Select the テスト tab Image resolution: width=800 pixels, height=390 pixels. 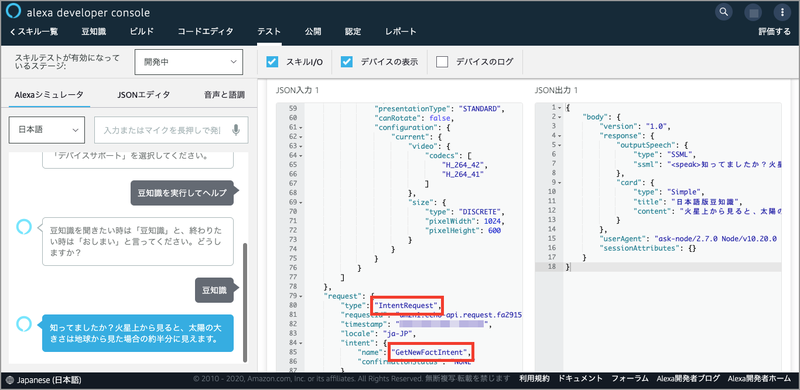pyautogui.click(x=268, y=32)
